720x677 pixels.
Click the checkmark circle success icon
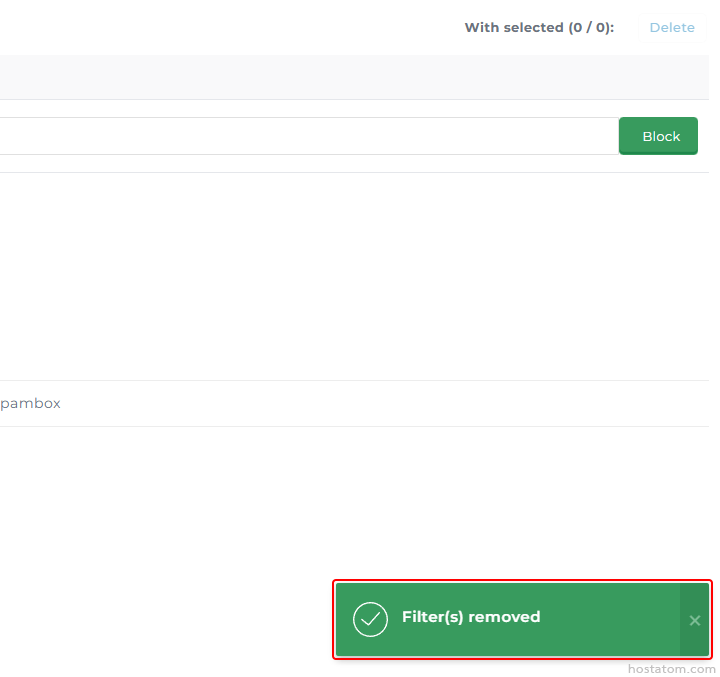pyautogui.click(x=370, y=620)
